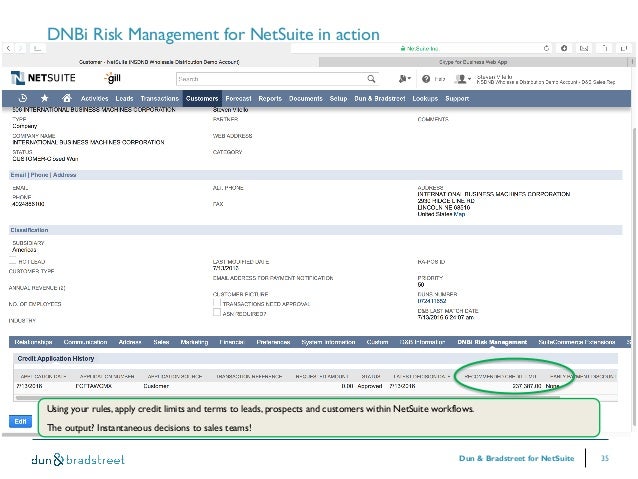This screenshot has height=479, width=638.
Task: Switch to the Sales subtab
Action: 161,342
